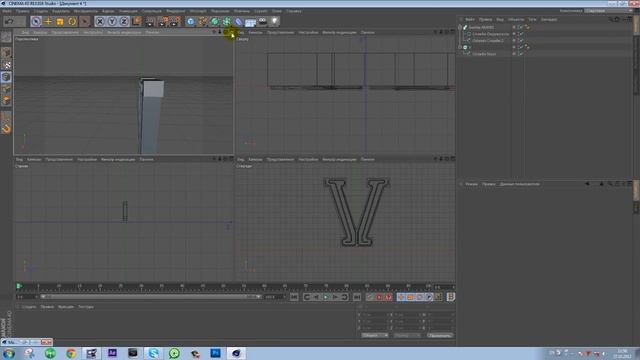This screenshot has height=360, width=640.
Task: Select the Move tool
Action: 48,21
